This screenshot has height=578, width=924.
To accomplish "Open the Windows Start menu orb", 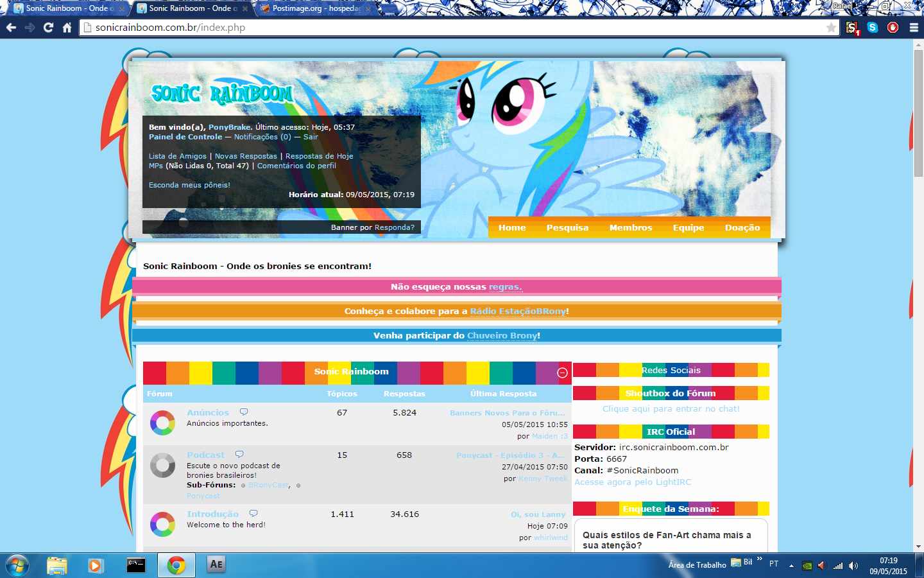I will pos(17,565).
